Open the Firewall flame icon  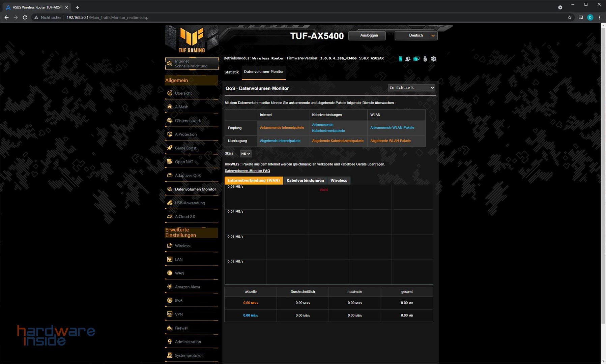[x=170, y=328]
